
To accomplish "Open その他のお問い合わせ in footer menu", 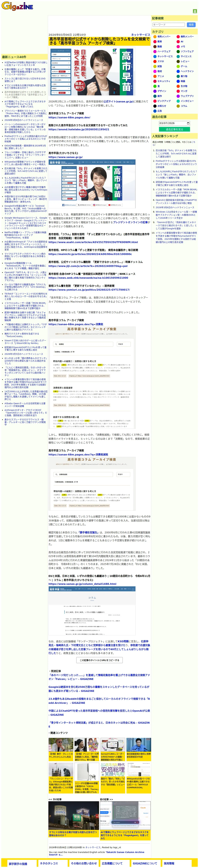I will pyautogui.click(x=84, y=863).
